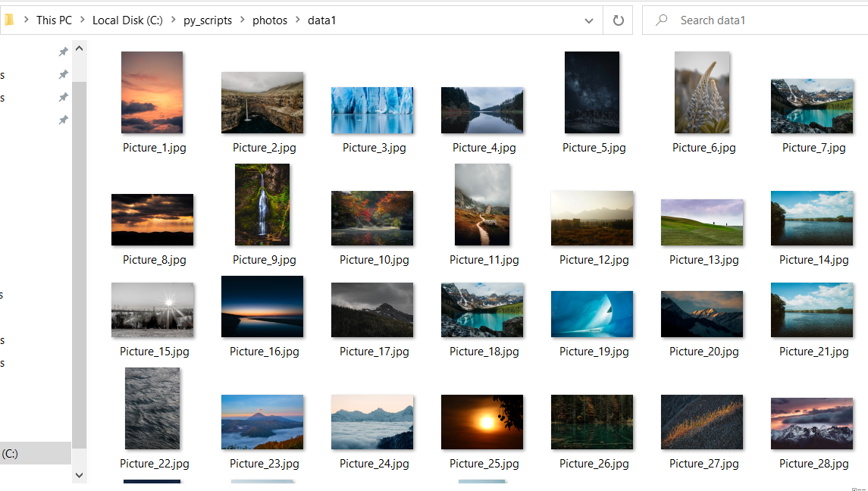Click the topmost pin icon in the sidebar
The image size is (868, 491).
point(64,52)
